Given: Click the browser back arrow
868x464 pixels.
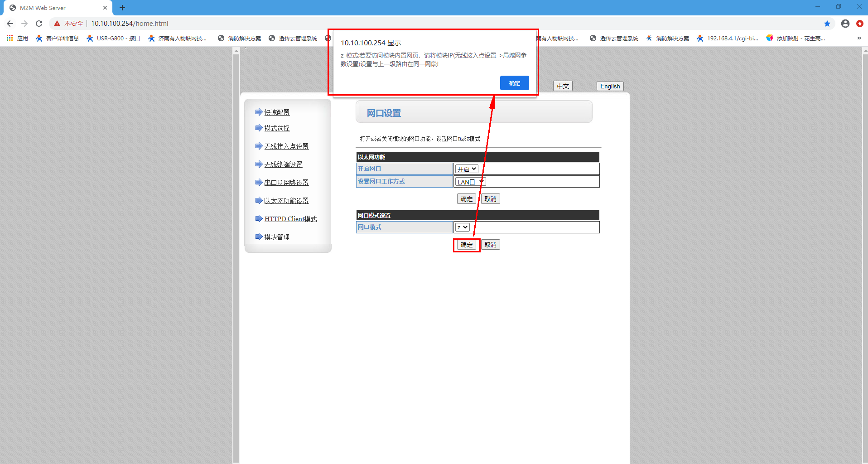Looking at the screenshot, I should (x=10, y=24).
